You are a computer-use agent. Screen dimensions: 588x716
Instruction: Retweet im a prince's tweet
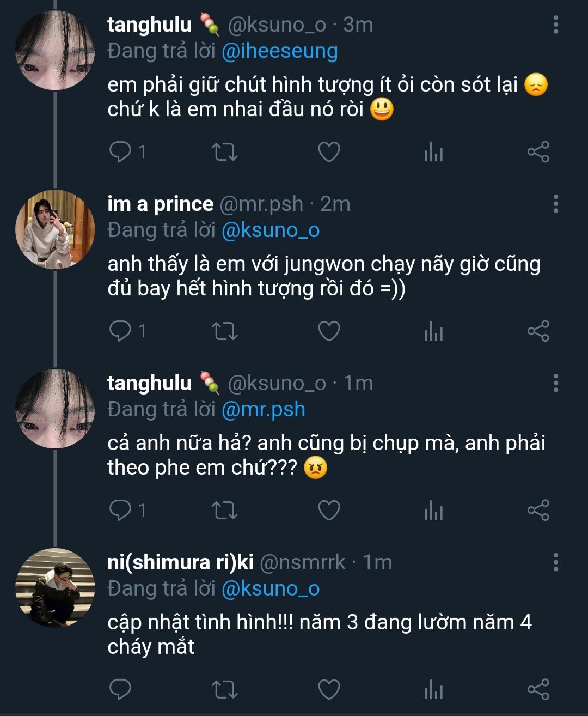click(x=224, y=331)
